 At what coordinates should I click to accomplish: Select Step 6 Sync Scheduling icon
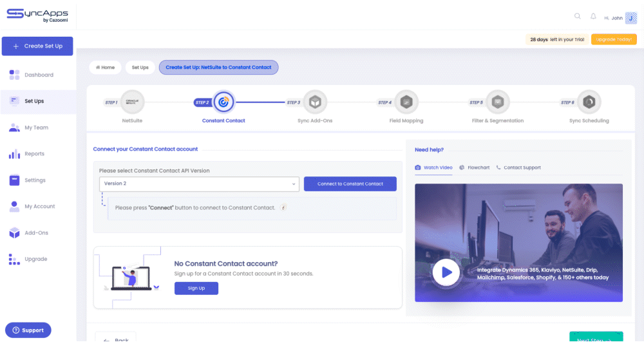[589, 102]
